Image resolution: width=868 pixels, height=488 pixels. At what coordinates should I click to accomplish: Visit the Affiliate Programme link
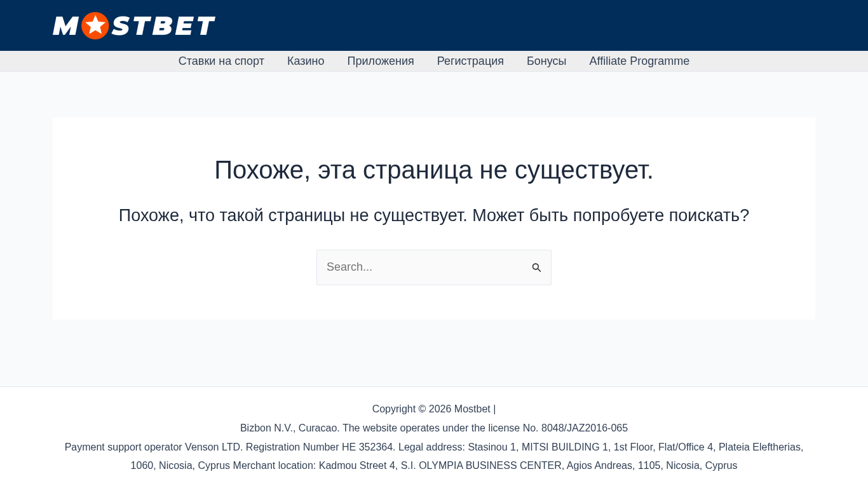pos(639,61)
